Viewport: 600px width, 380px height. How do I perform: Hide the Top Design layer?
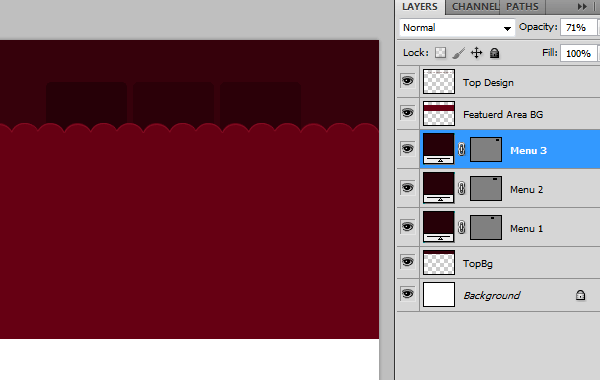(408, 81)
